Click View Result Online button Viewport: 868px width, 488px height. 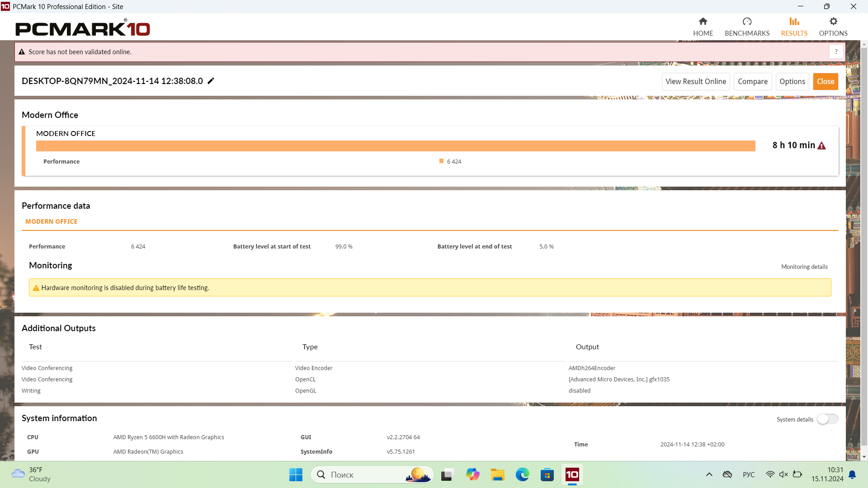point(695,81)
